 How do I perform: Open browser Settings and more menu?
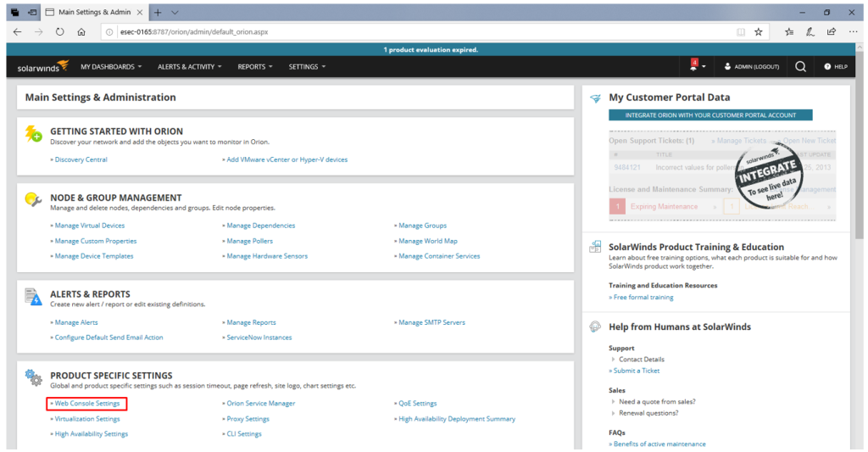(853, 31)
